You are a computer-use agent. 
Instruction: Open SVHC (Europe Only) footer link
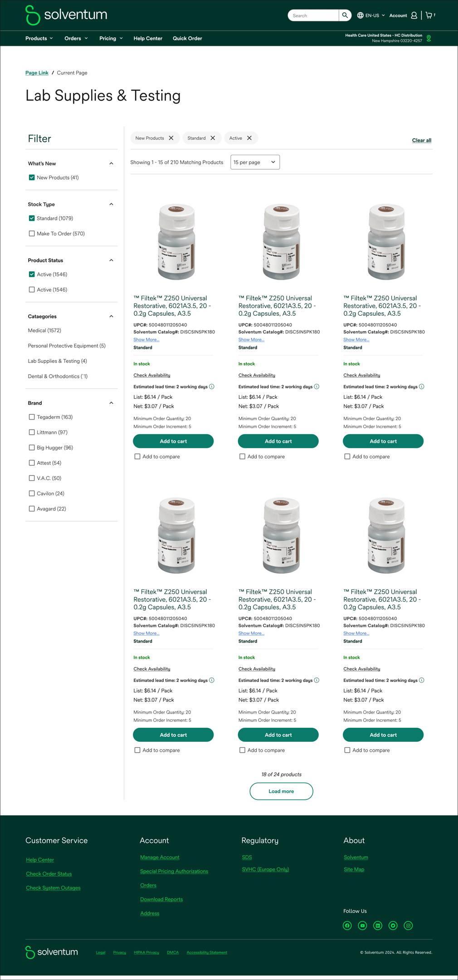pyautogui.click(x=265, y=869)
